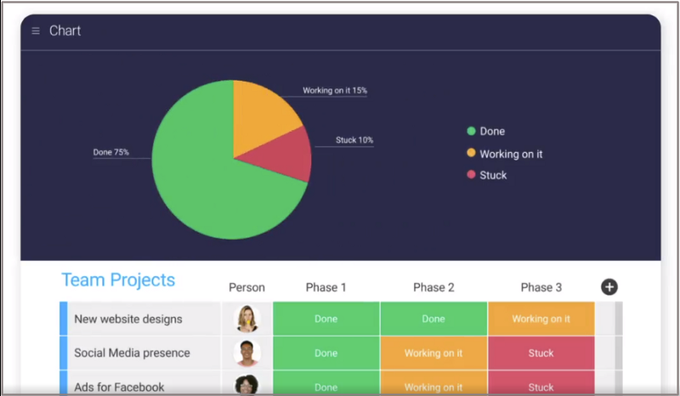Change Phase 3 status of Ads for Facebook
This screenshot has width=680, height=396.
[541, 383]
